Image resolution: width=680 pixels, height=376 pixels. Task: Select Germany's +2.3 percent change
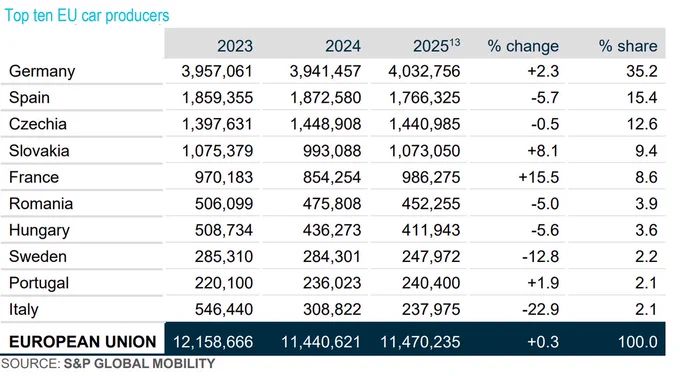[x=543, y=72]
